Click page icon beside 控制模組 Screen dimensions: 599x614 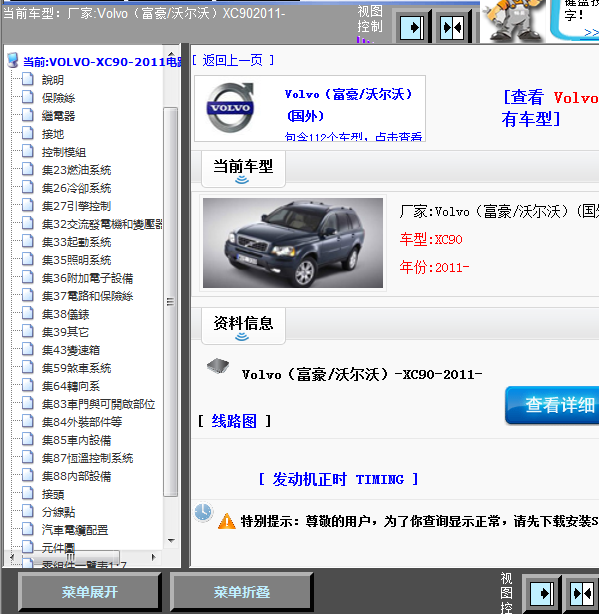pyautogui.click(x=28, y=151)
